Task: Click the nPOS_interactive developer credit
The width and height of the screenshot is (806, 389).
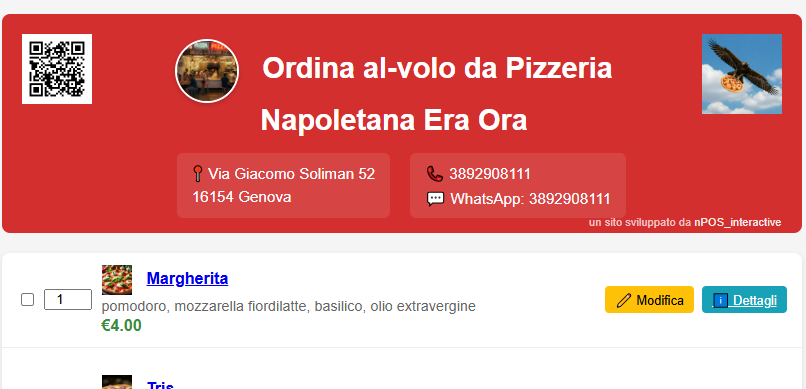Action: pos(738,223)
